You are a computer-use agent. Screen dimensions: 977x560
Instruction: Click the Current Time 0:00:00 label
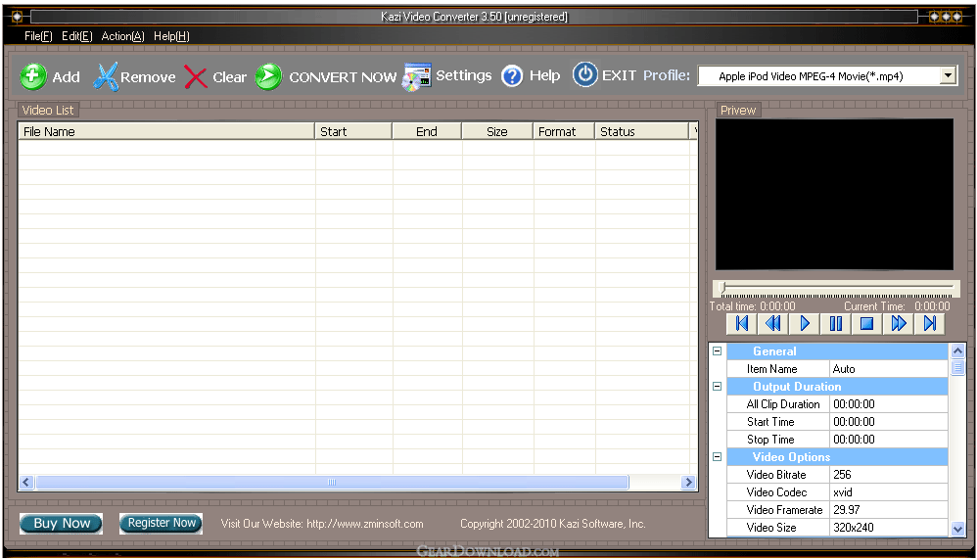(897, 306)
